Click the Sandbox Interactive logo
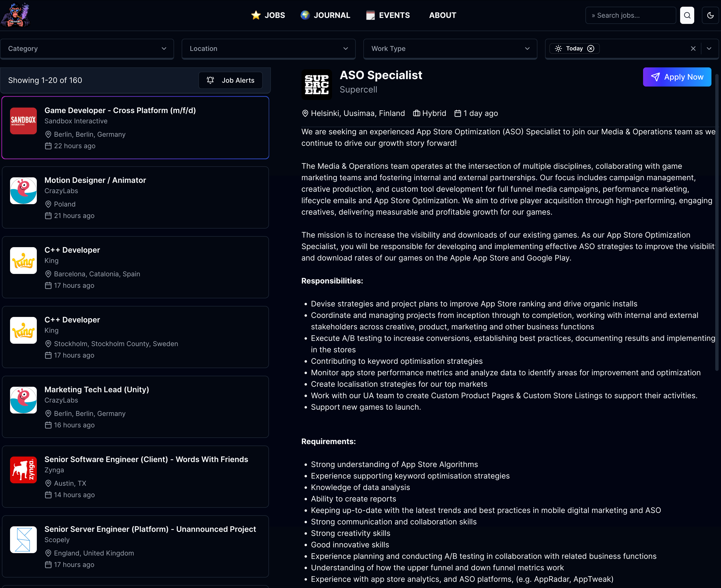Viewport: 721px width, 588px height. (x=23, y=121)
